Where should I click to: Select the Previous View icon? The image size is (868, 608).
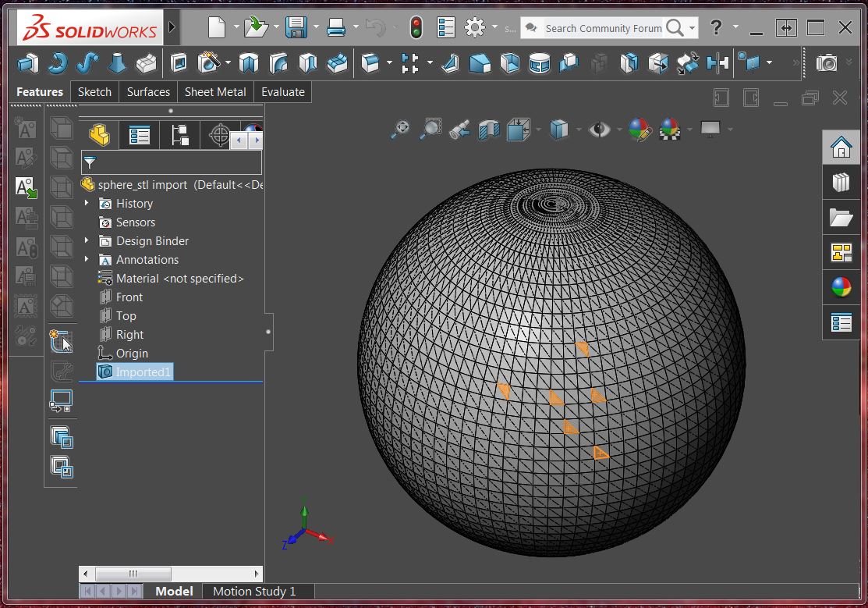(459, 130)
